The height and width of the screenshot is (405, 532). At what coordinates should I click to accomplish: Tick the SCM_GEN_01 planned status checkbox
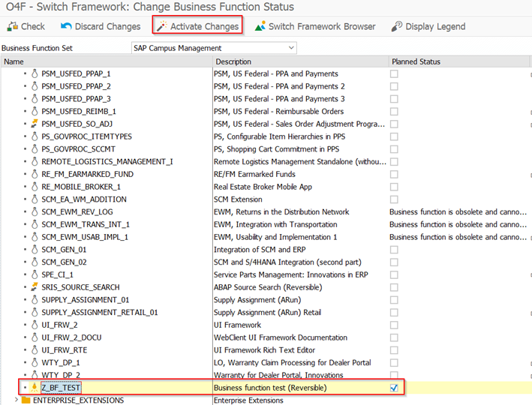pos(394,250)
